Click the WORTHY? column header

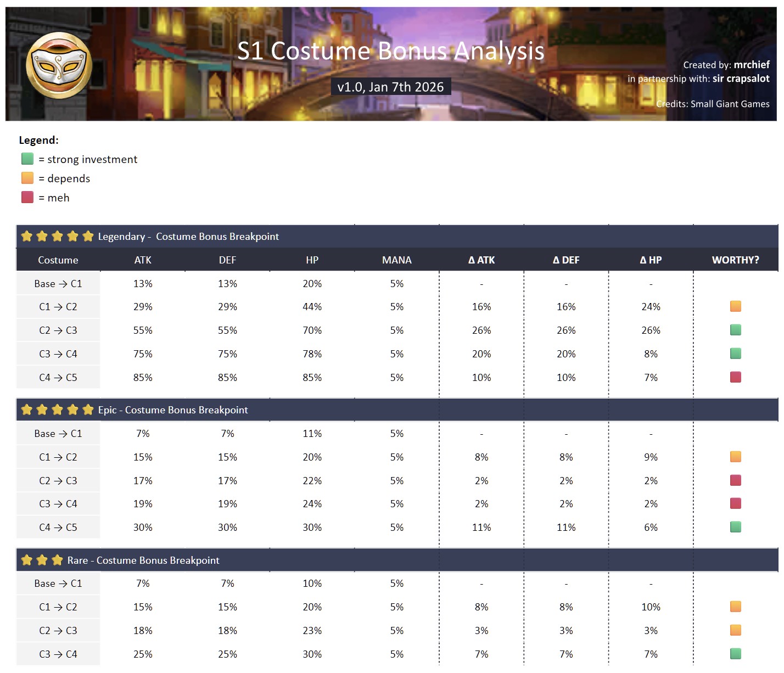[x=735, y=260]
